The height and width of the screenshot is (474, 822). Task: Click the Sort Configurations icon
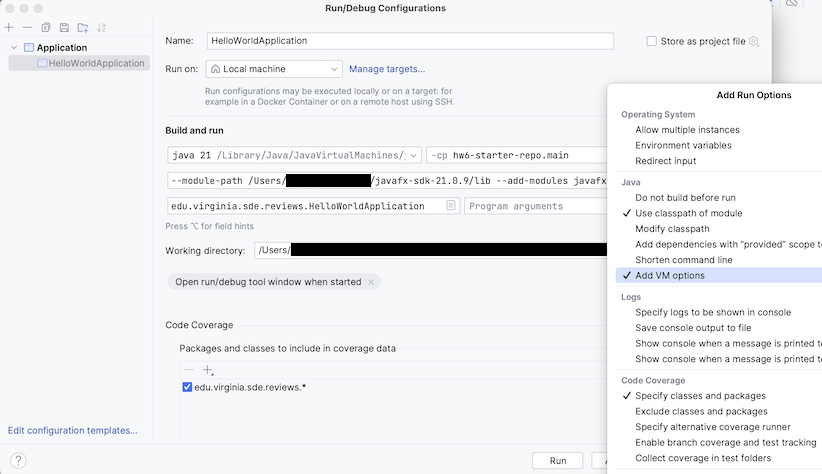pyautogui.click(x=101, y=27)
